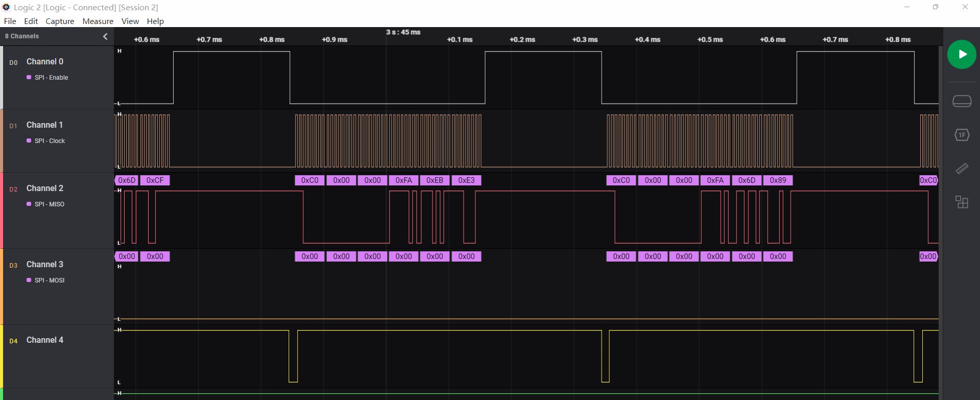This screenshot has width=980, height=400.
Task: Click the 8 Channels header text
Action: pos(22,36)
